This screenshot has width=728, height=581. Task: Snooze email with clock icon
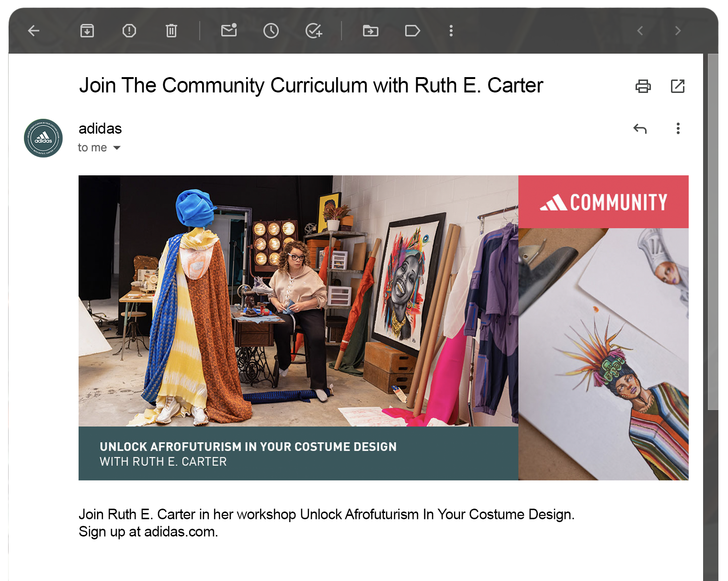coord(271,31)
